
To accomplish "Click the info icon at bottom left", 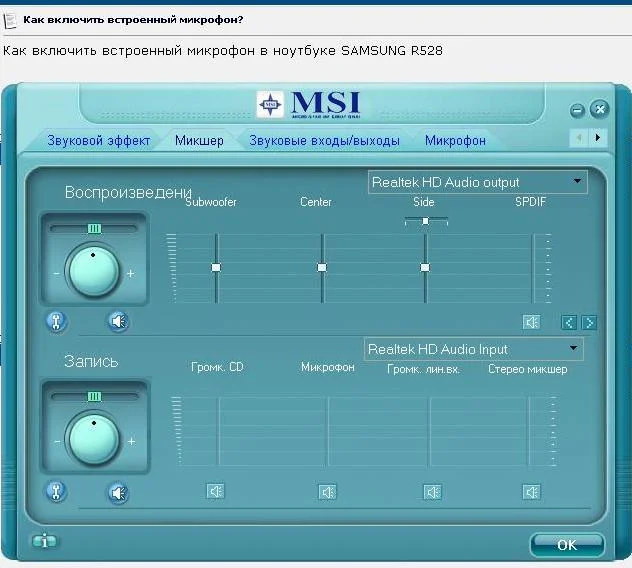I will coord(44,541).
